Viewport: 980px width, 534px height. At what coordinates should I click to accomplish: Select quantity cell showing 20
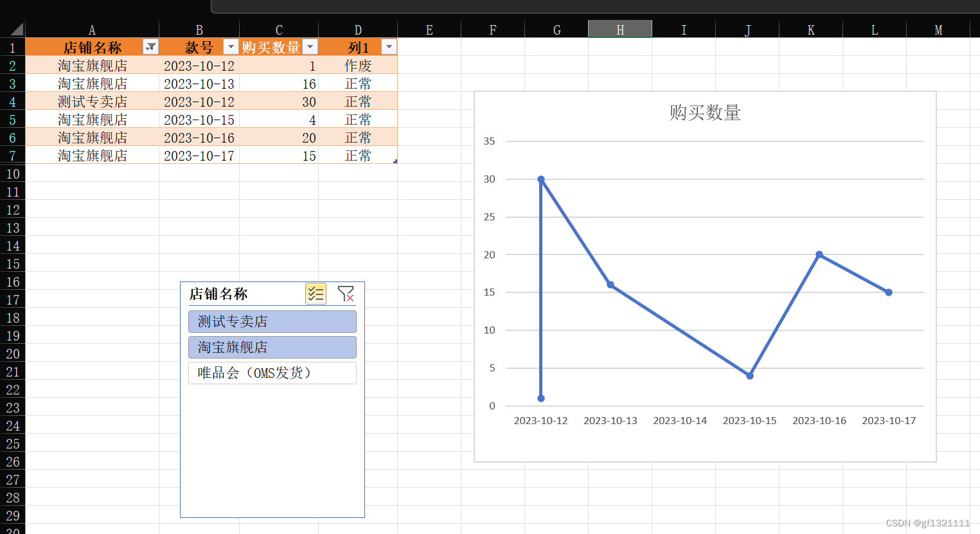(279, 138)
